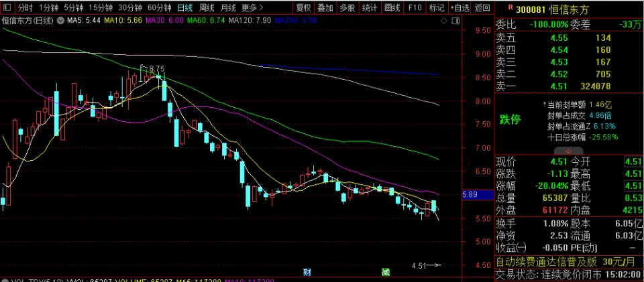Click the exclamation icon beside 当前封单额
This screenshot has width=644, height=282.
click(x=544, y=104)
